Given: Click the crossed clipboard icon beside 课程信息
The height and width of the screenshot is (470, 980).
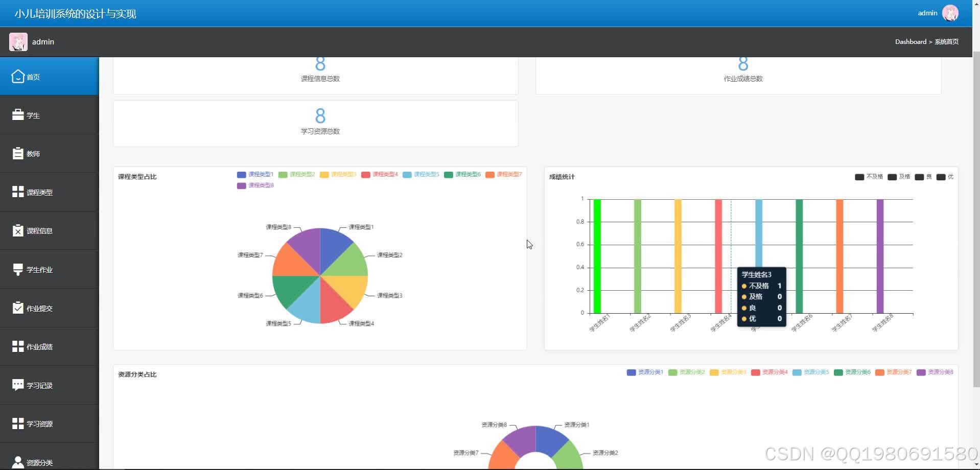Looking at the screenshot, I should [x=18, y=230].
